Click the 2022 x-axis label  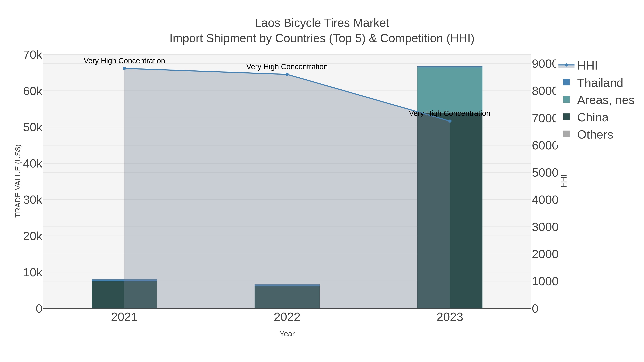click(287, 317)
